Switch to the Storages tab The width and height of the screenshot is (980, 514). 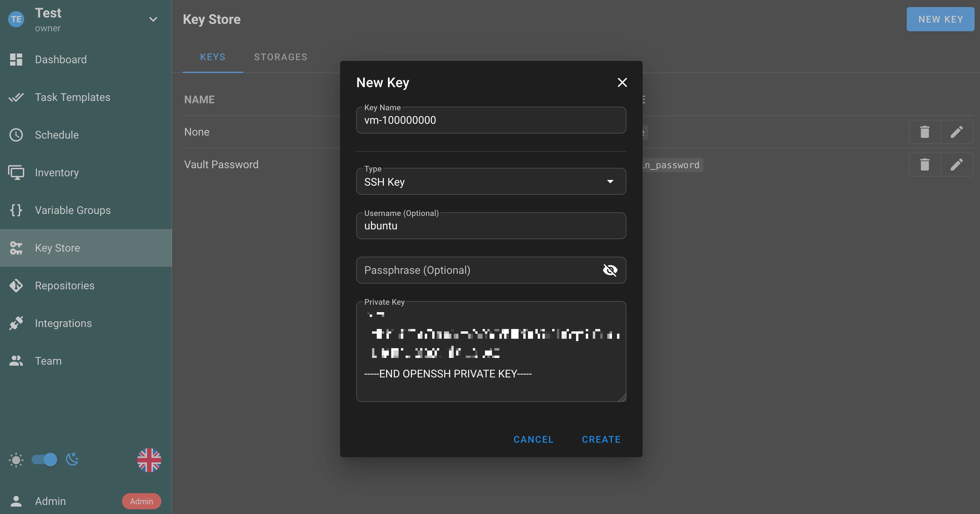tap(281, 57)
